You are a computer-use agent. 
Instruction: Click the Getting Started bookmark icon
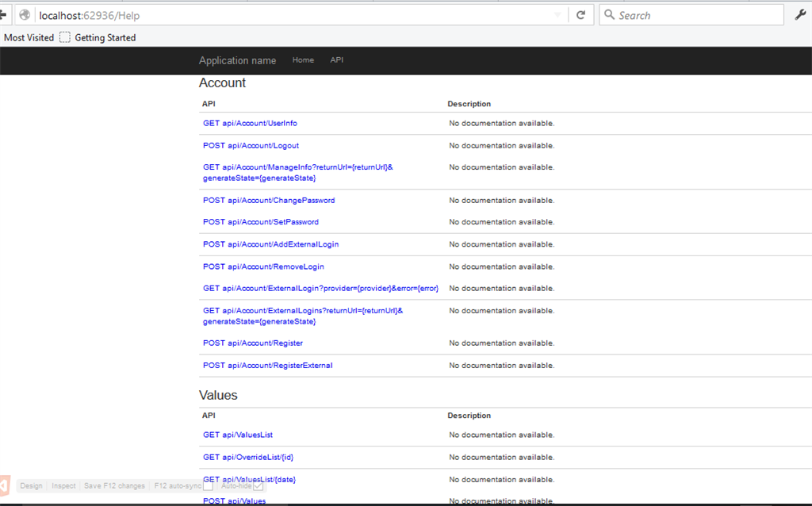coord(65,37)
